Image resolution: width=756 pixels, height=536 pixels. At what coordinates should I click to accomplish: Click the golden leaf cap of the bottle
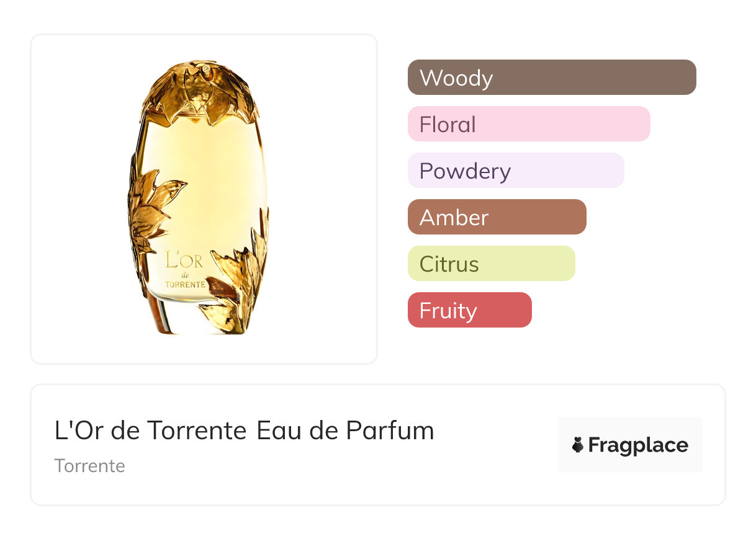click(199, 90)
